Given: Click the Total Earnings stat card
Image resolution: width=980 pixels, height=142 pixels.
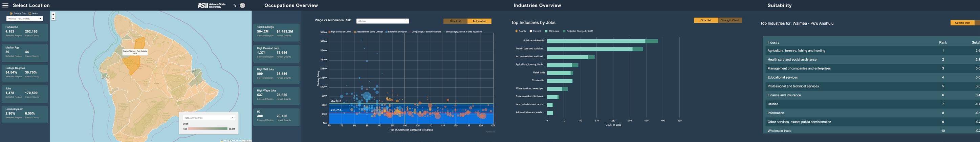Looking at the screenshot, I should 276,32.
